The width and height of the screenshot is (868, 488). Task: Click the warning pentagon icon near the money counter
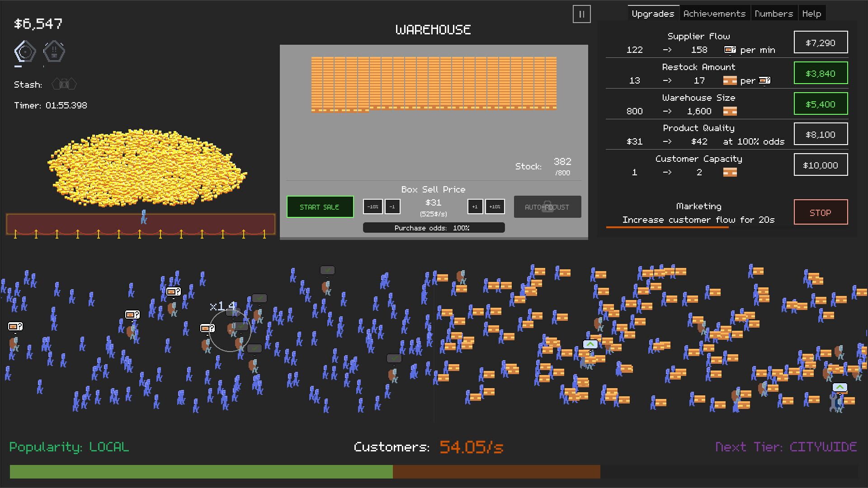pos(54,51)
